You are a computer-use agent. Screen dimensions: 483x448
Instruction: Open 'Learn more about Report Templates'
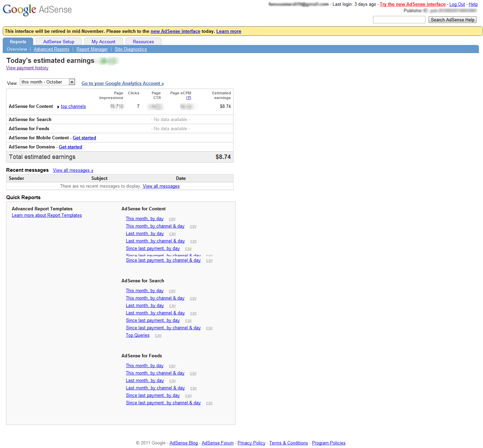tap(47, 215)
